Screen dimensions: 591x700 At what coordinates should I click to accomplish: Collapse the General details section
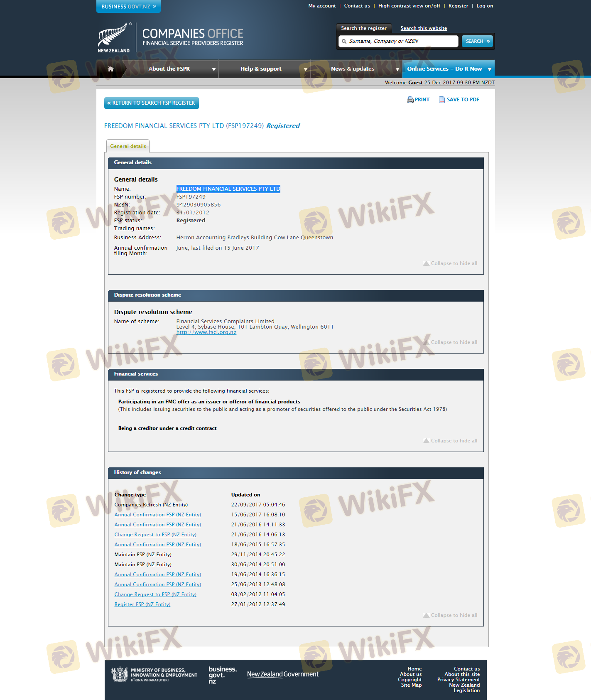point(450,263)
